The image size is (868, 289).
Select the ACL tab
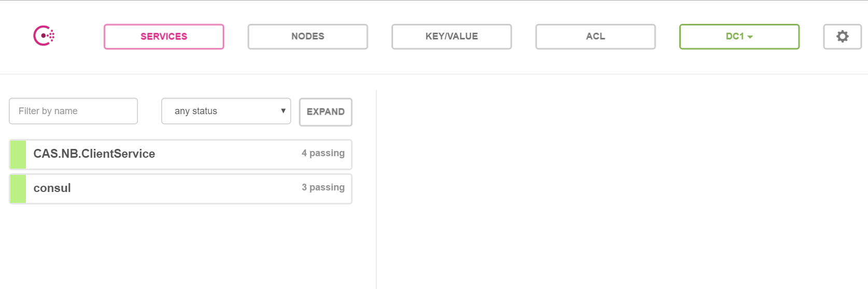595,36
